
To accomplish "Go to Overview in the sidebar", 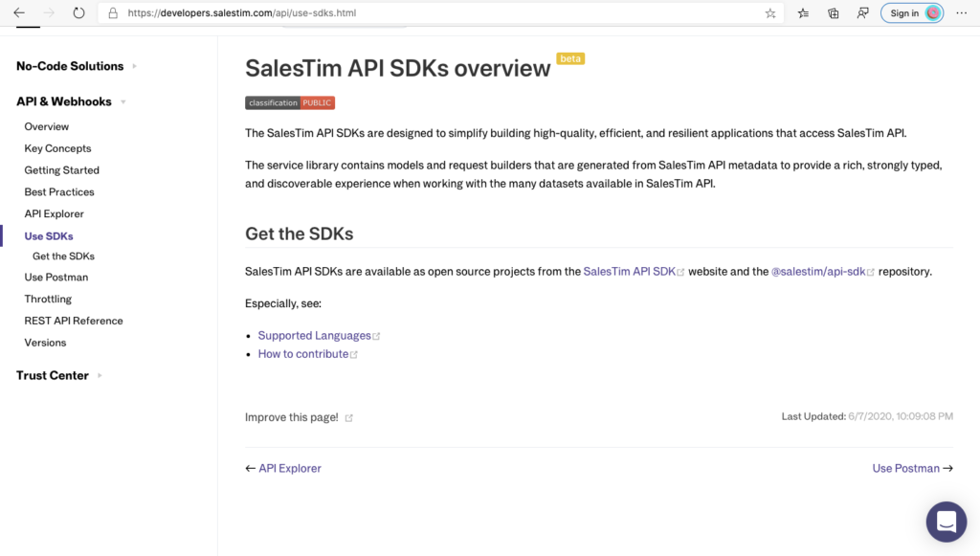I will [47, 127].
